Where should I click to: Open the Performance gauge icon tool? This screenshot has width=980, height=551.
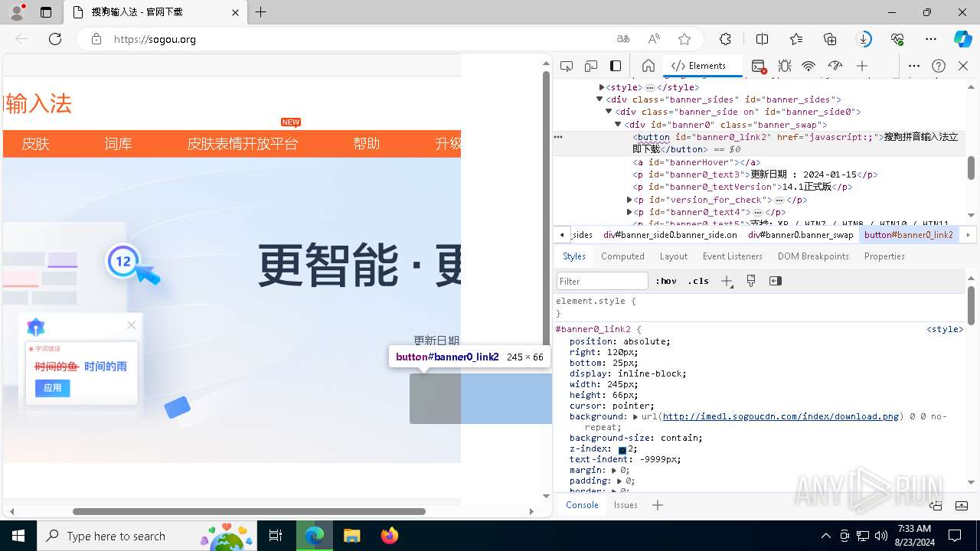click(835, 66)
